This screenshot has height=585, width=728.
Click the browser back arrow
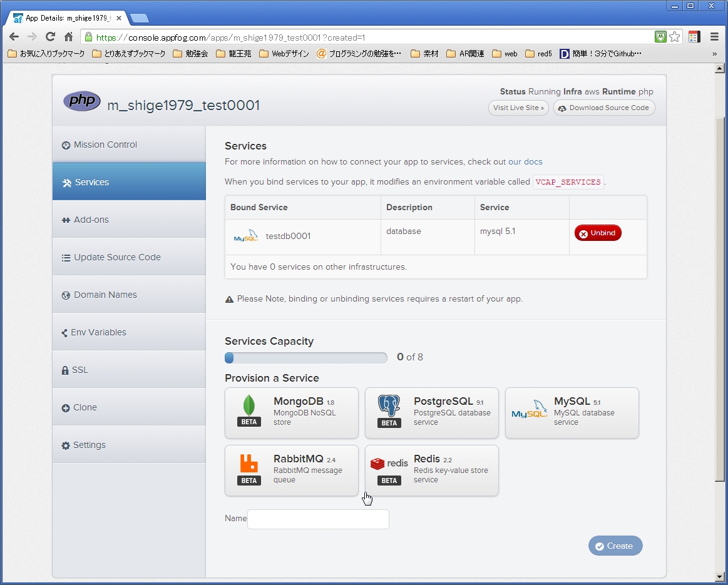[x=14, y=37]
